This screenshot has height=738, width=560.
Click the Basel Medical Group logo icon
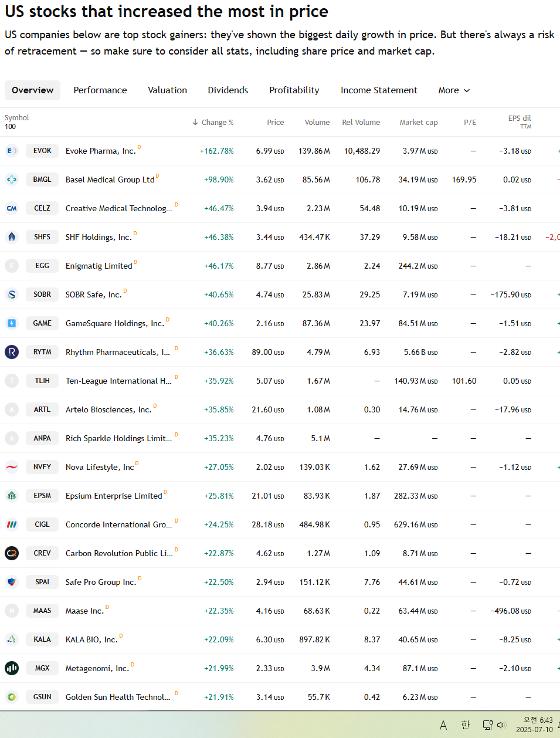pos(12,180)
